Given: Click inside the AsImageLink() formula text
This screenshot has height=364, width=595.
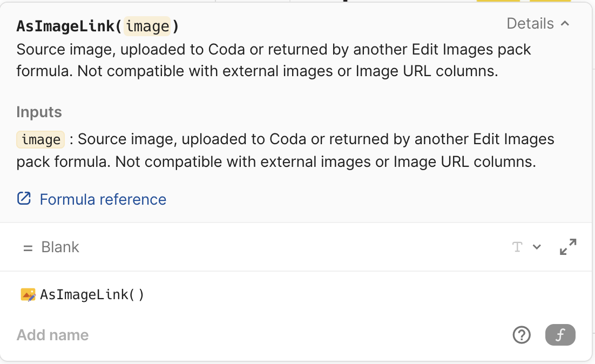Looking at the screenshot, I should [92, 295].
